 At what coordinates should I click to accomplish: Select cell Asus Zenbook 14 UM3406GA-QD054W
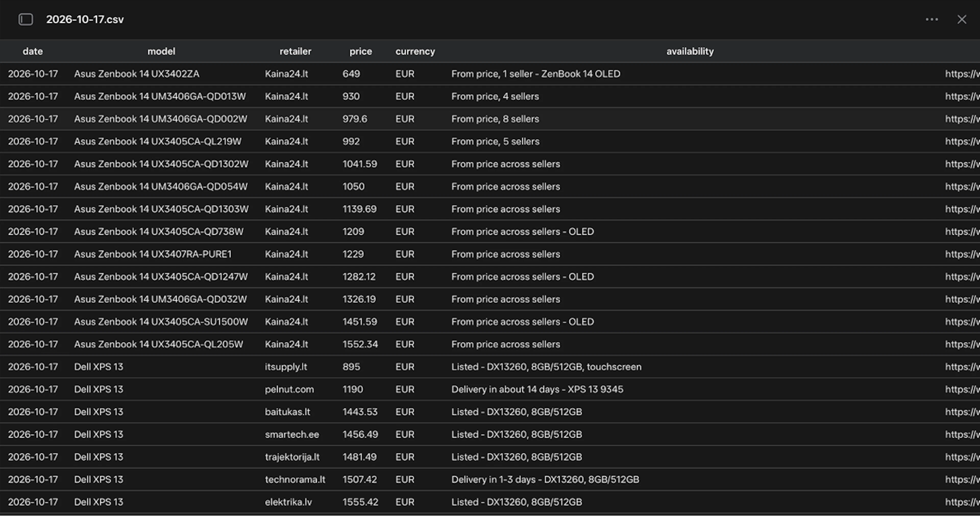(x=161, y=186)
